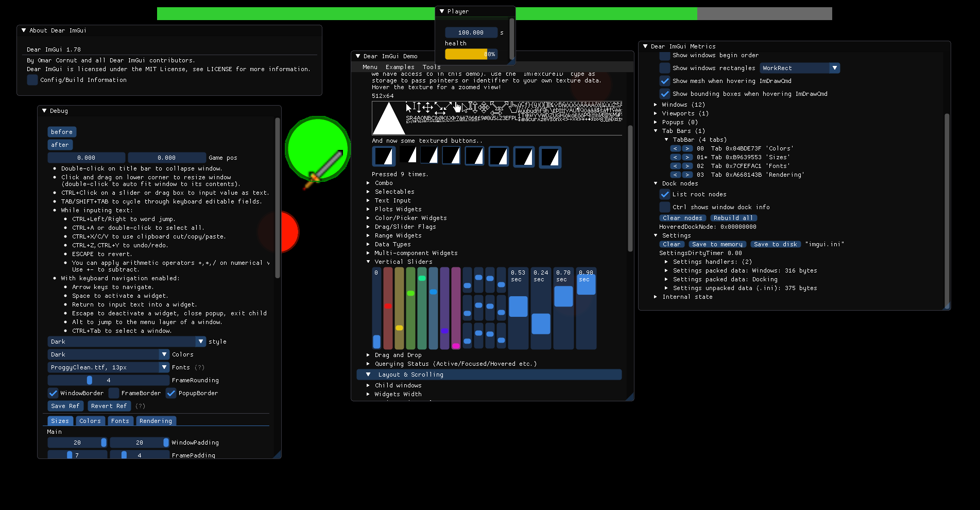The image size is (980, 510).
Task: Click the before button
Action: click(x=62, y=132)
